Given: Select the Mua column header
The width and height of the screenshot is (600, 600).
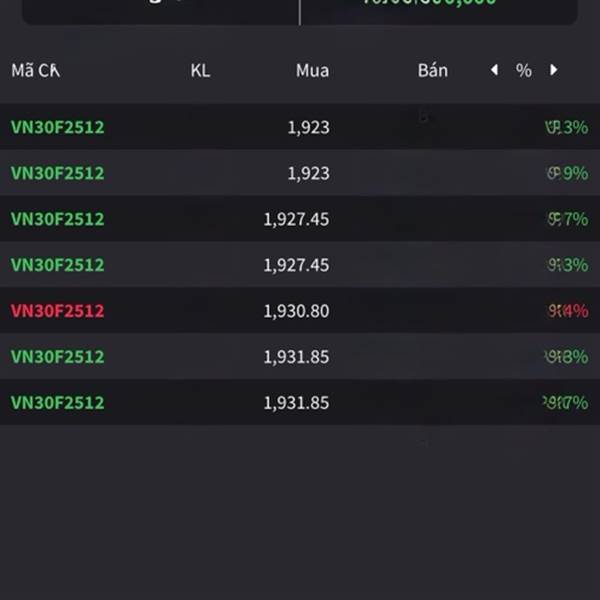Looking at the screenshot, I should click(312, 70).
